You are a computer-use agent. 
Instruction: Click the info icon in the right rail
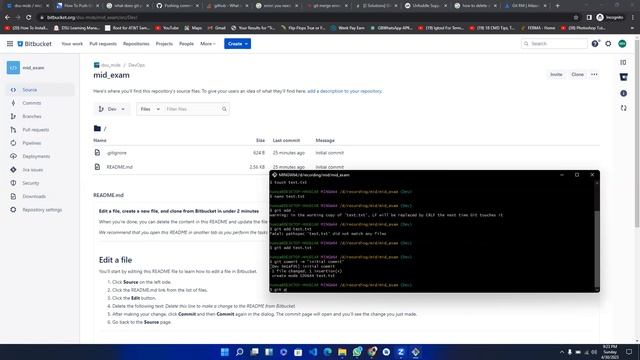click(x=623, y=93)
